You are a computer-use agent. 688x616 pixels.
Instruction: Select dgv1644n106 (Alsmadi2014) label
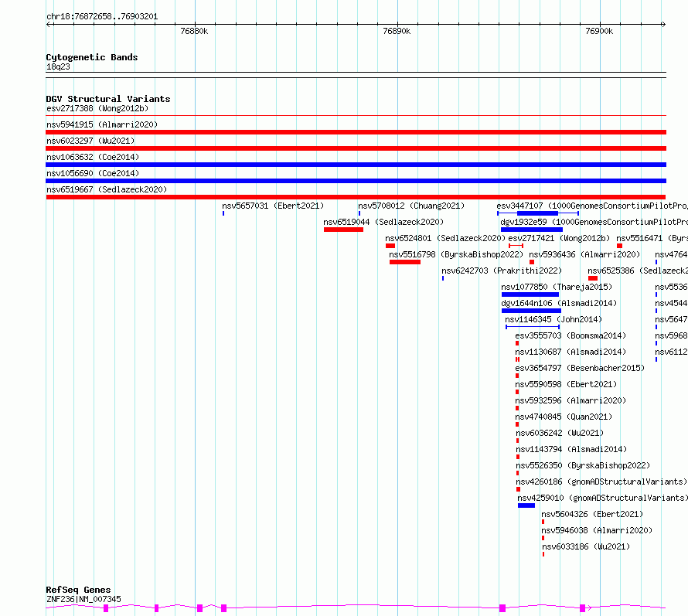pyautogui.click(x=559, y=303)
